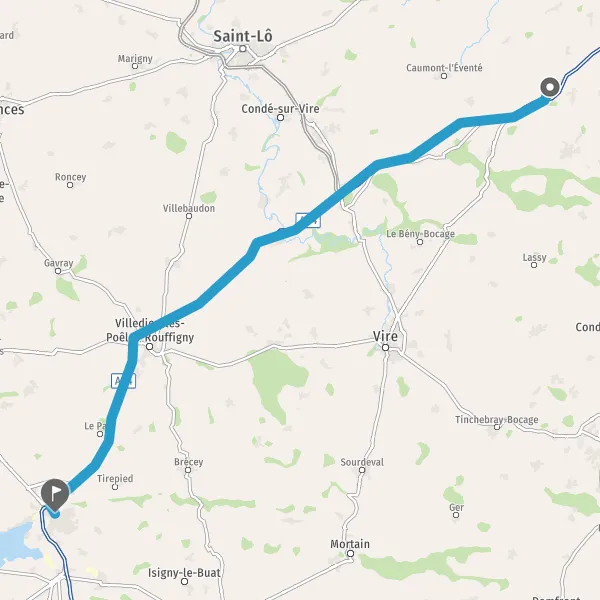Click the Caumont-l'Éventé label
Image resolution: width=600 pixels, height=600 pixels.
444,68
